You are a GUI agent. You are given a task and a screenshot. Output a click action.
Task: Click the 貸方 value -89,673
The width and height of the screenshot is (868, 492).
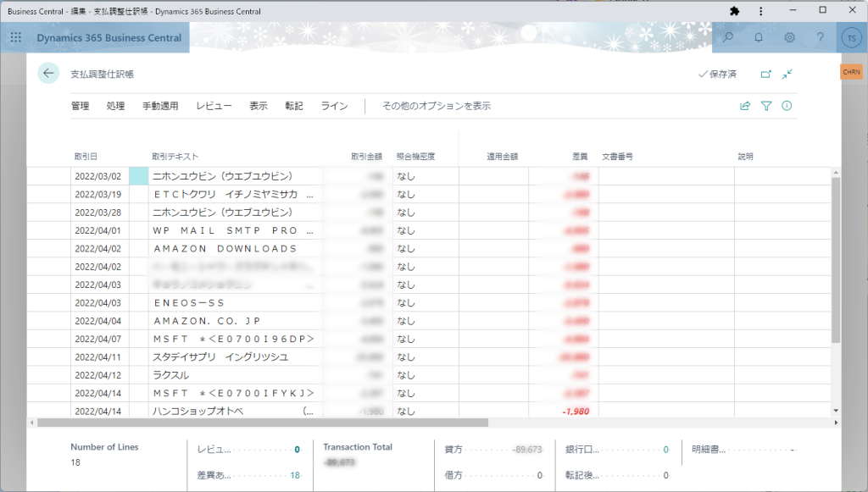(527, 450)
